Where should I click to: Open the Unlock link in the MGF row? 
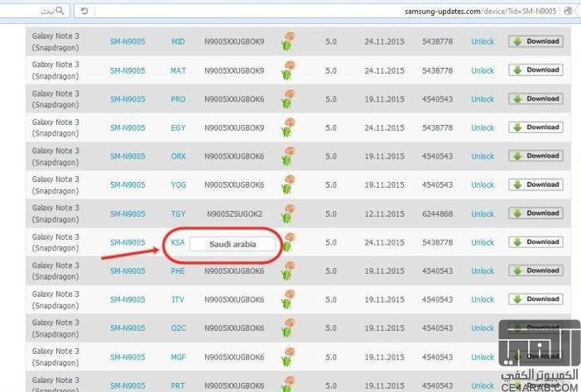pyautogui.click(x=483, y=356)
